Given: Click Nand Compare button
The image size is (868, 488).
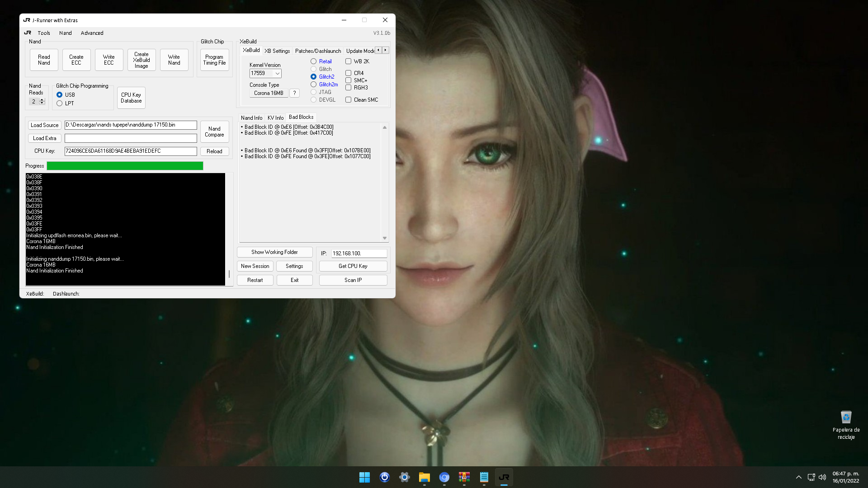Looking at the screenshot, I should coord(214,131).
